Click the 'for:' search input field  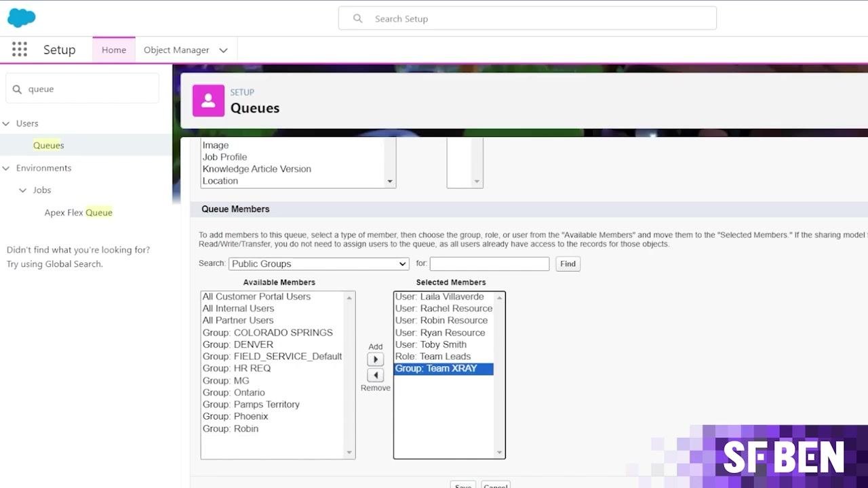[x=490, y=264]
